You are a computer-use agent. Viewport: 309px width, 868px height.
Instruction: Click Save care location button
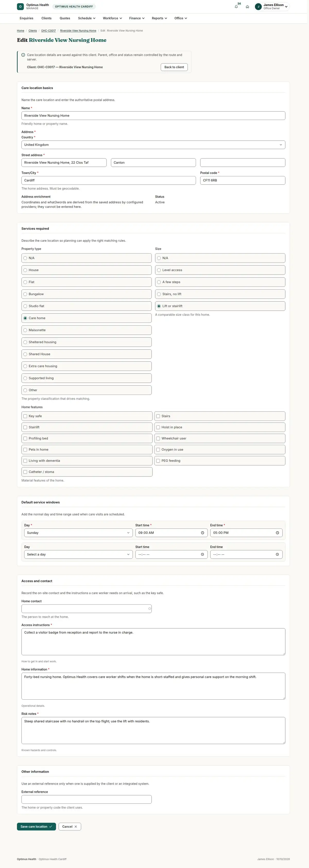point(36,827)
